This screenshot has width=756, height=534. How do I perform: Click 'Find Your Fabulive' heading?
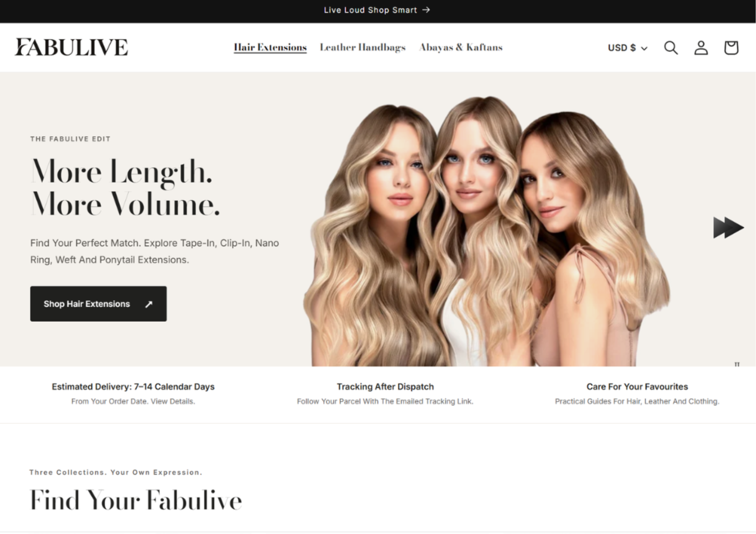click(136, 500)
